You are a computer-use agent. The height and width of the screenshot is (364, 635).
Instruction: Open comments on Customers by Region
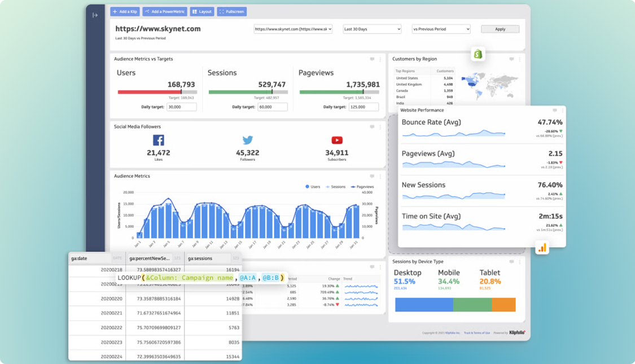pyautogui.click(x=511, y=59)
